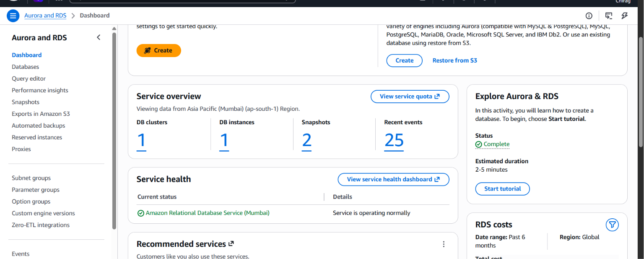Open Custom engine versions
Viewport: 644px width, 259px height.
(x=43, y=213)
